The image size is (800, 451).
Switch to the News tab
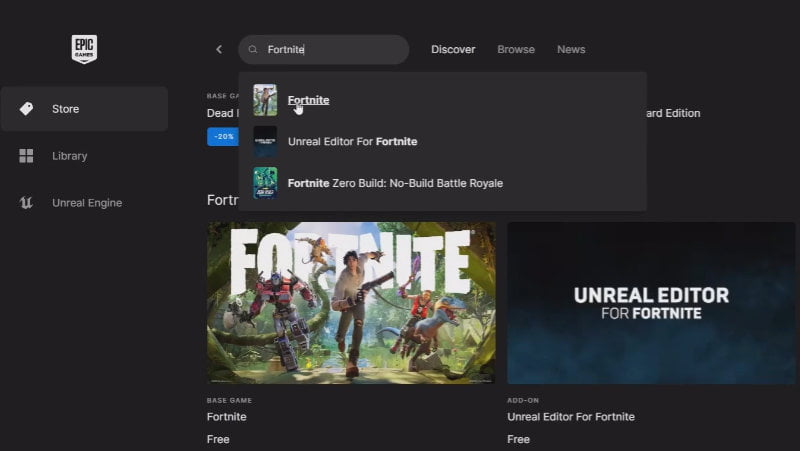click(x=571, y=49)
